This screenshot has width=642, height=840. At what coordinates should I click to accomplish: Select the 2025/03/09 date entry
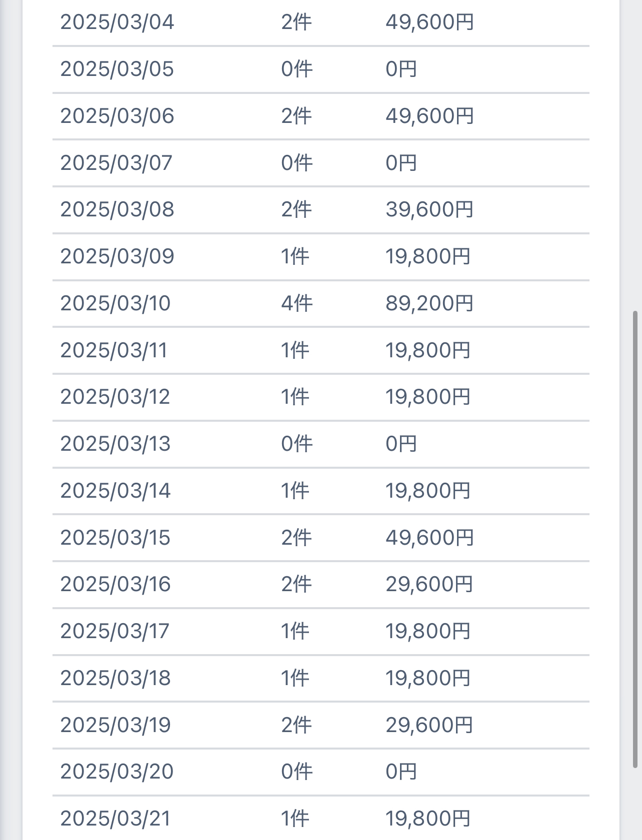pyautogui.click(x=117, y=256)
